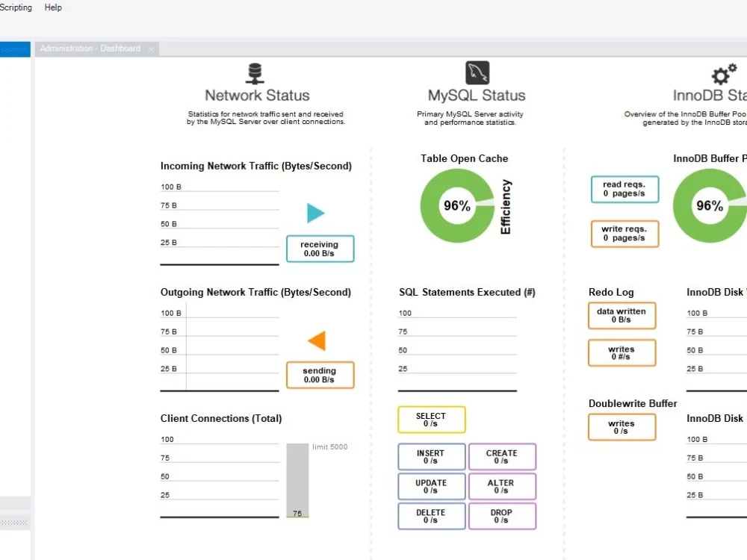Click the CREATE 0 /s box
Viewport: 747px width, 560px height.
click(502, 457)
